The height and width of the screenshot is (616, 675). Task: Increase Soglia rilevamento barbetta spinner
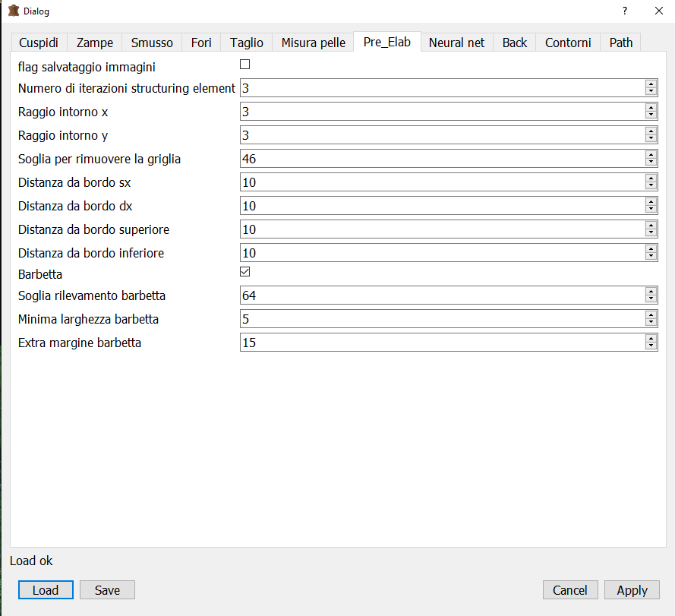tap(651, 291)
